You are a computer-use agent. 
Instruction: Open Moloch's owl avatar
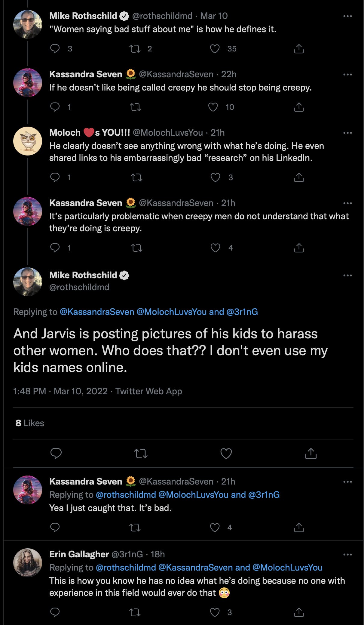28,141
